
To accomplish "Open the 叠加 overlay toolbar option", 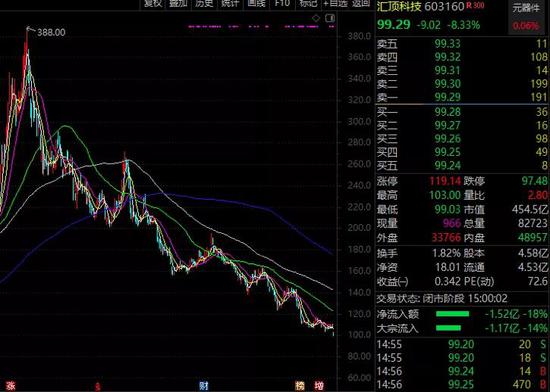I will point(178,4).
